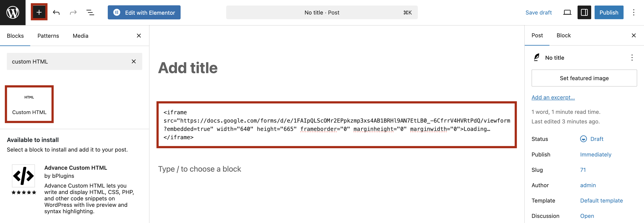Switch to the Block tab
The width and height of the screenshot is (644, 223).
pyautogui.click(x=563, y=35)
